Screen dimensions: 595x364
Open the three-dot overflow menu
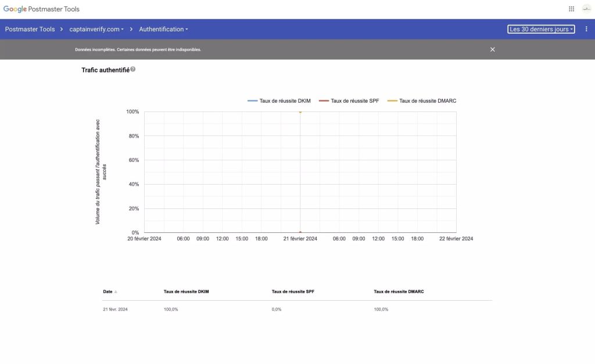pyautogui.click(x=586, y=28)
